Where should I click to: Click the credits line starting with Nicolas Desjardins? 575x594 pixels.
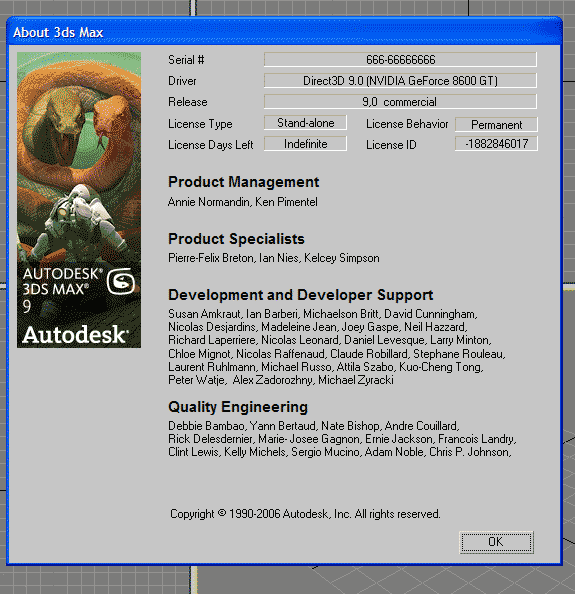(x=318, y=327)
